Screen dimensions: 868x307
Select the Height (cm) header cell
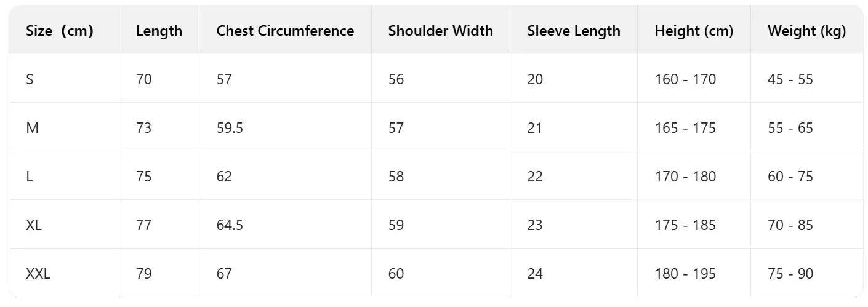[x=694, y=31]
